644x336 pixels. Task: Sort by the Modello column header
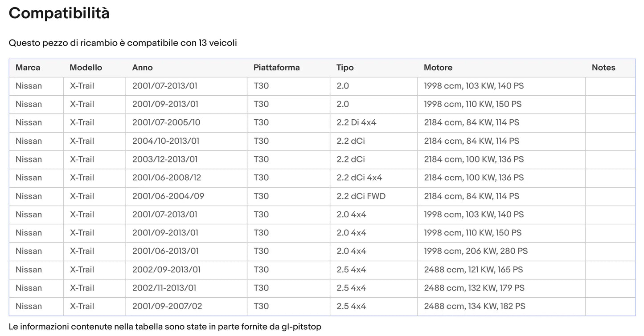(x=86, y=68)
